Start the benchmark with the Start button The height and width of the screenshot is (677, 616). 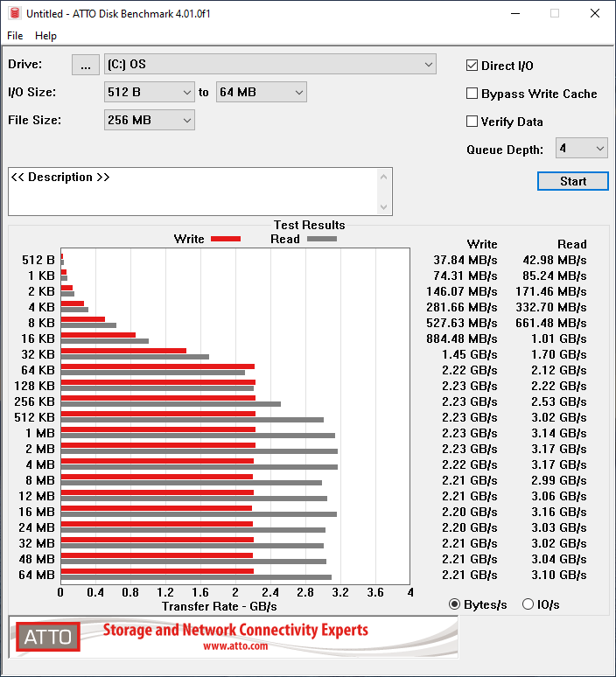click(x=573, y=181)
